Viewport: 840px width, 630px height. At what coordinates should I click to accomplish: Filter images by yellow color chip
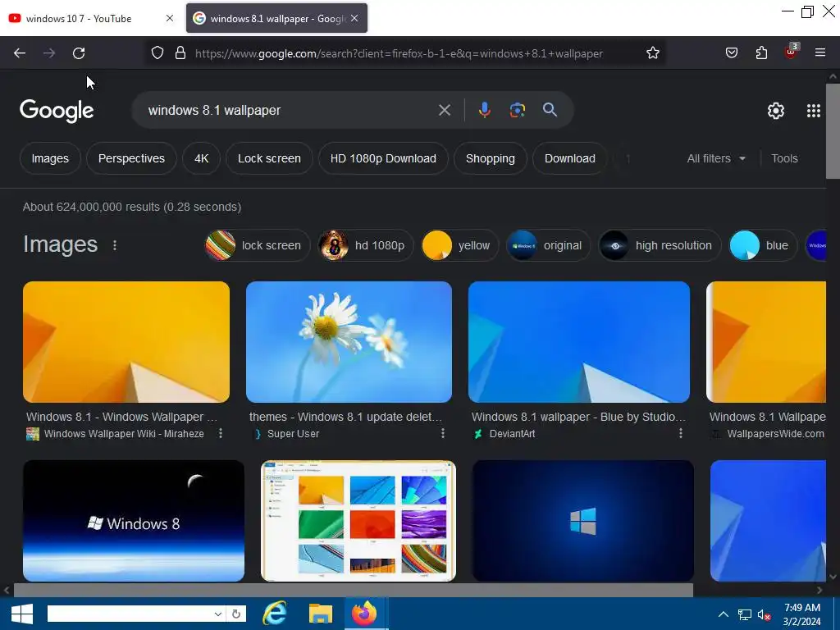coord(459,245)
